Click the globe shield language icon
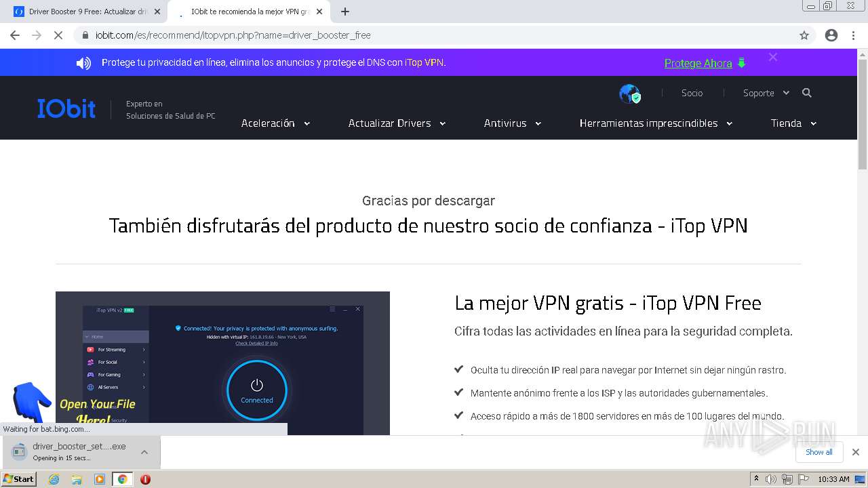868x488 pixels. pyautogui.click(x=630, y=94)
